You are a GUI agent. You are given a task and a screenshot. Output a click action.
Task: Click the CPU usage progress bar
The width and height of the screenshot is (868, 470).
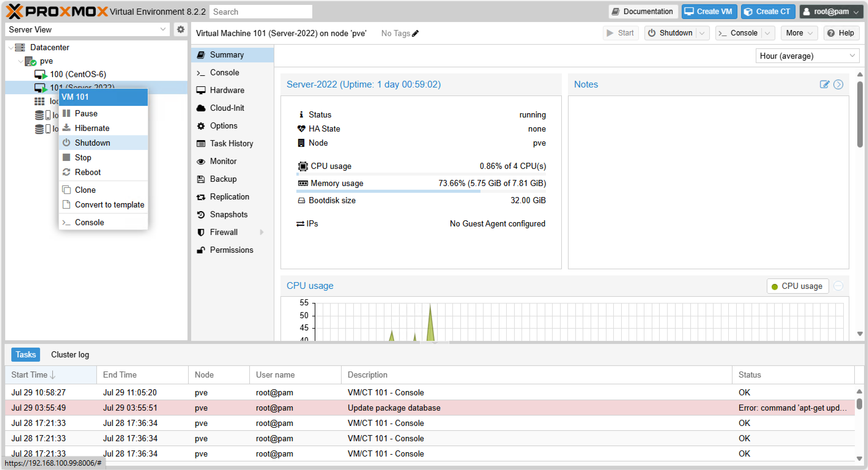tap(421, 174)
